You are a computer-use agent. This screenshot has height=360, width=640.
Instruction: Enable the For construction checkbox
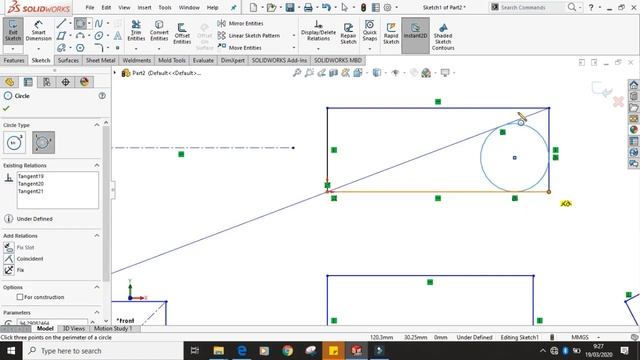tap(20, 297)
